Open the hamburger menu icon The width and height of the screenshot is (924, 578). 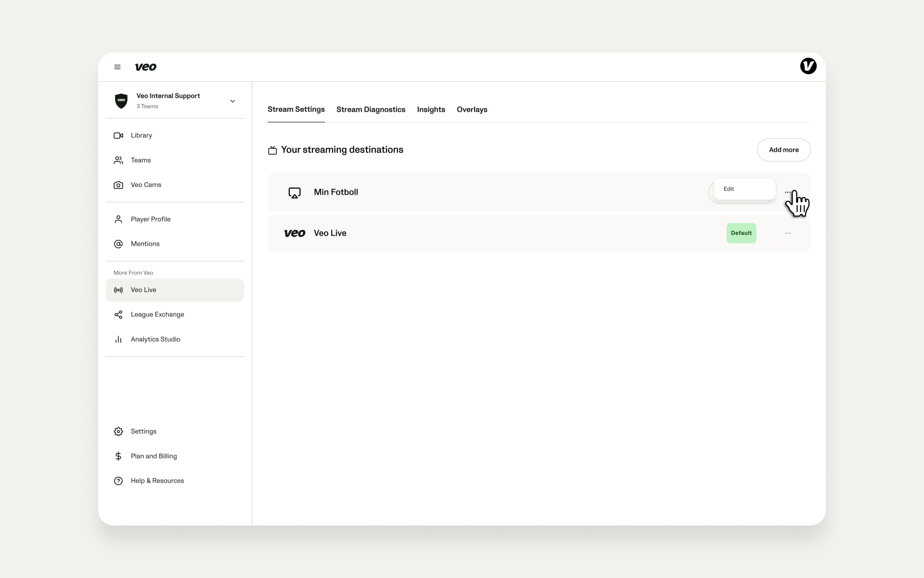click(x=117, y=67)
